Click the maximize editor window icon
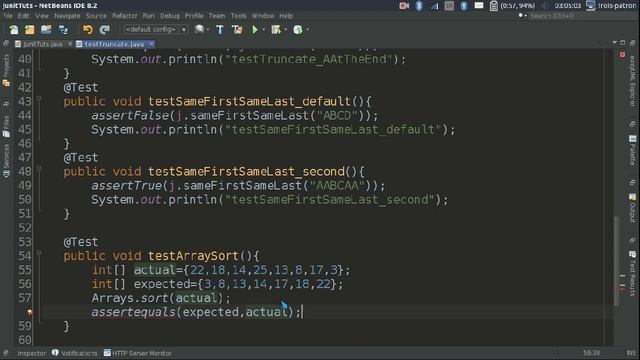The height and width of the screenshot is (360, 640). [x=623, y=43]
